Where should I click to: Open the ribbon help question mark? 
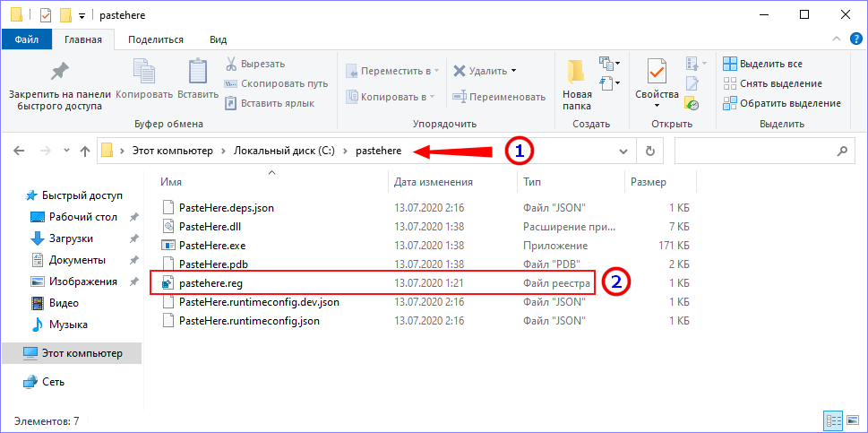pos(855,39)
